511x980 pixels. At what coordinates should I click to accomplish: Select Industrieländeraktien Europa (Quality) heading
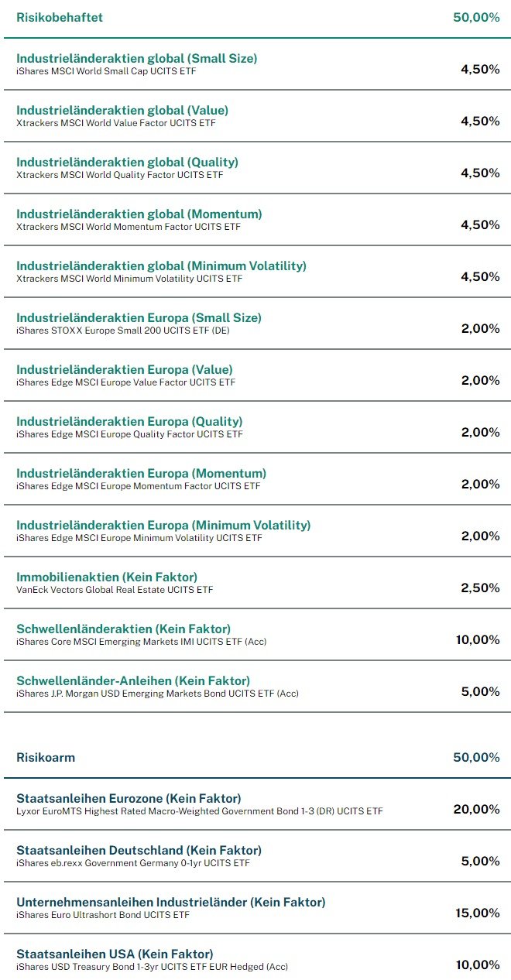tap(129, 421)
